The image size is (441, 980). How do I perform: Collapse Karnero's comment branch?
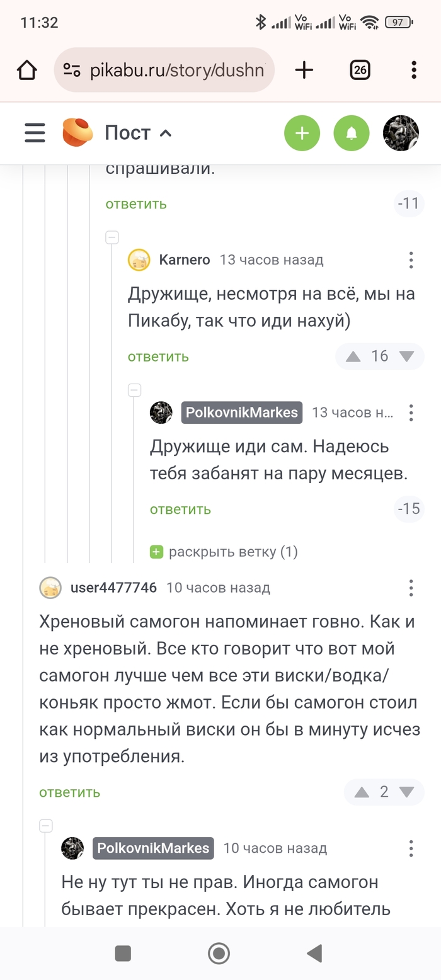112,237
